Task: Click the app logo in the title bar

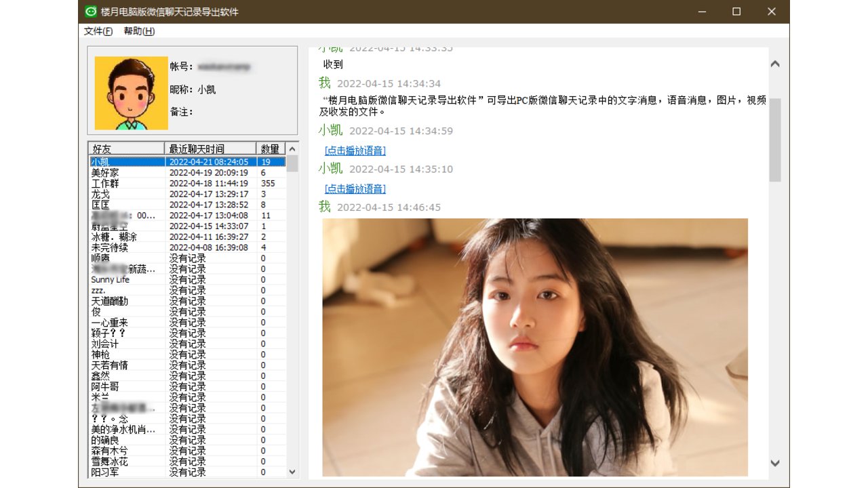Action: 90,12
